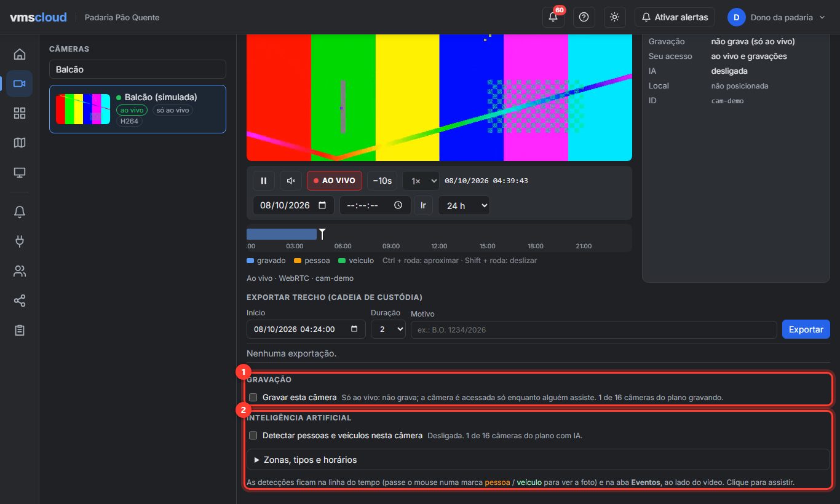Click the Motivo input field
The image size is (840, 504).
point(593,329)
